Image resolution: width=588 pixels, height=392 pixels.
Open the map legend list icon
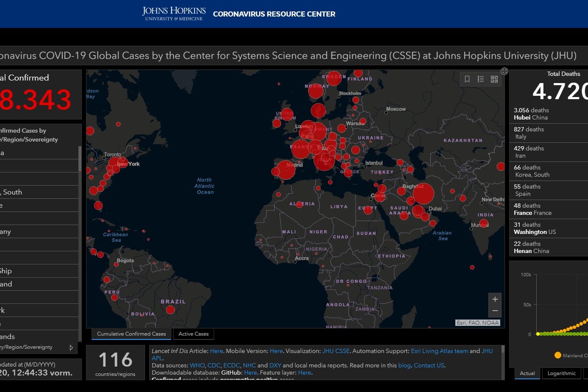(481, 79)
